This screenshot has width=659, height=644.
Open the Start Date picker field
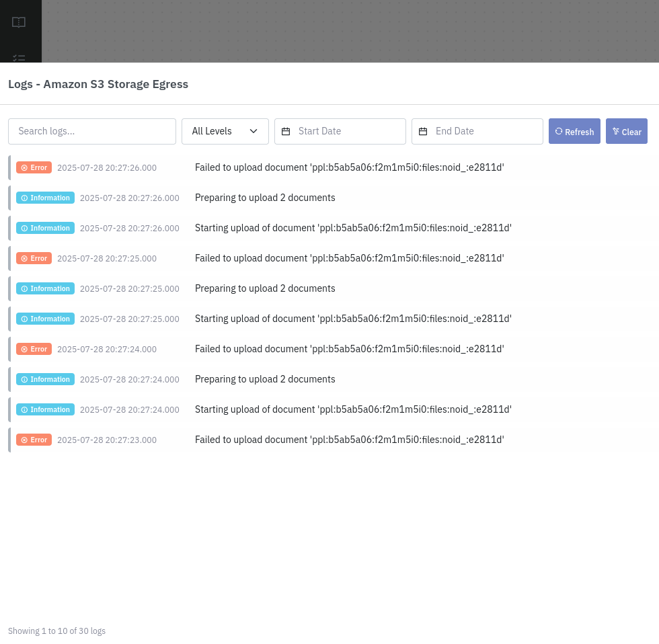tap(340, 132)
